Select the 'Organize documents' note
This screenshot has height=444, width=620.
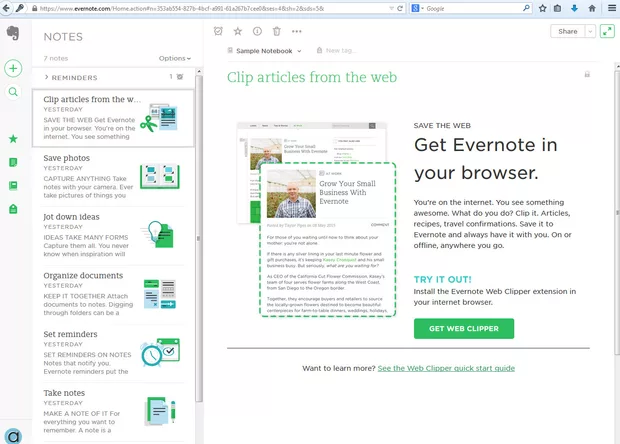pos(113,294)
